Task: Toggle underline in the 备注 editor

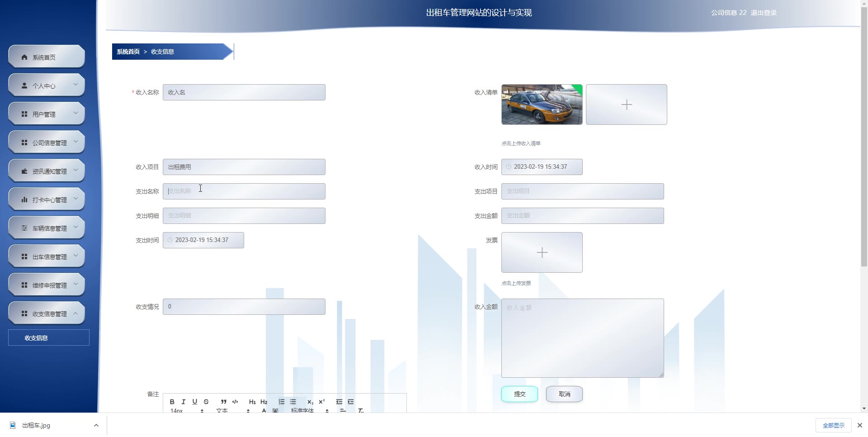Action: pos(195,402)
